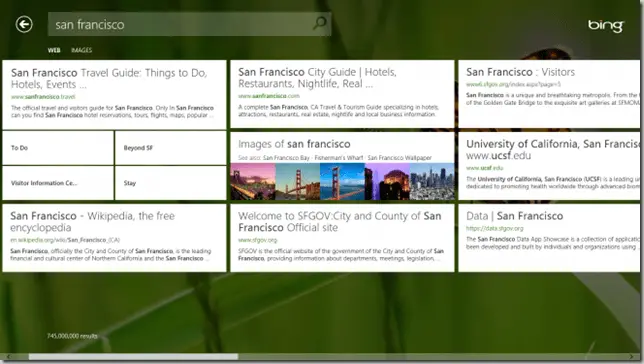This screenshot has height=364, width=644.
Task: Click the scrollbar right arrow
Action: (x=631, y=357)
